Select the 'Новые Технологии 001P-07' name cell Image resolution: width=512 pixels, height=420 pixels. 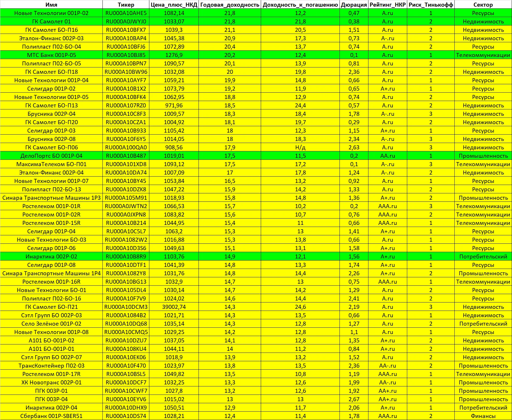pos(52,181)
